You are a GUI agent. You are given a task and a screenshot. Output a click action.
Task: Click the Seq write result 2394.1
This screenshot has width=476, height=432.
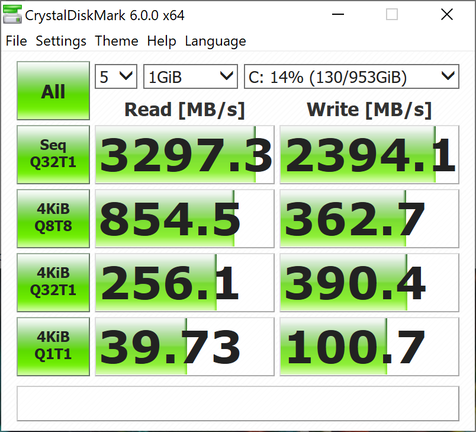pos(369,155)
